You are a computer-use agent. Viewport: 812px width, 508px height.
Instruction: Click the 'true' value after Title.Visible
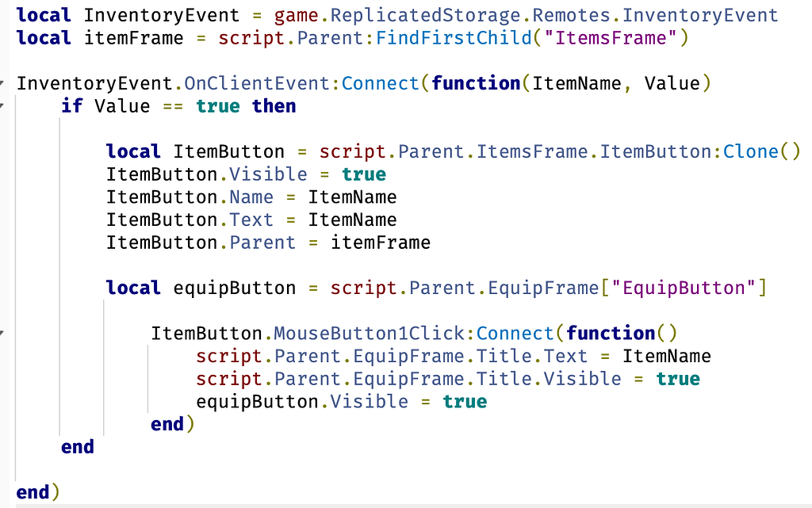point(678,379)
